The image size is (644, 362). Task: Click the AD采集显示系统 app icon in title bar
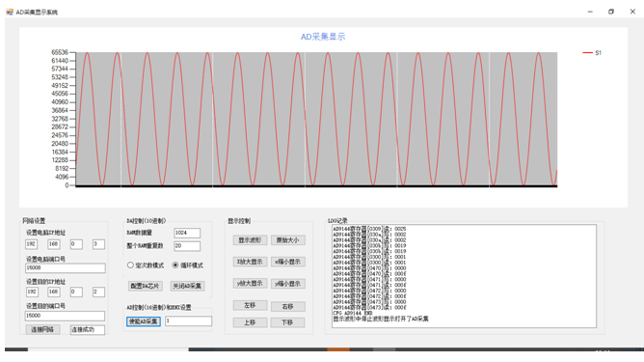(10, 12)
